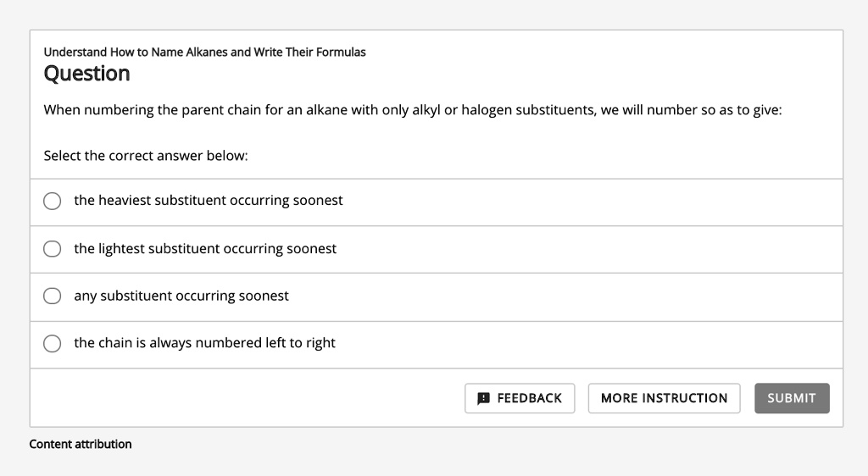Screen dimensions: 868x476
Task: Open the Feedback button
Action: coord(520,398)
